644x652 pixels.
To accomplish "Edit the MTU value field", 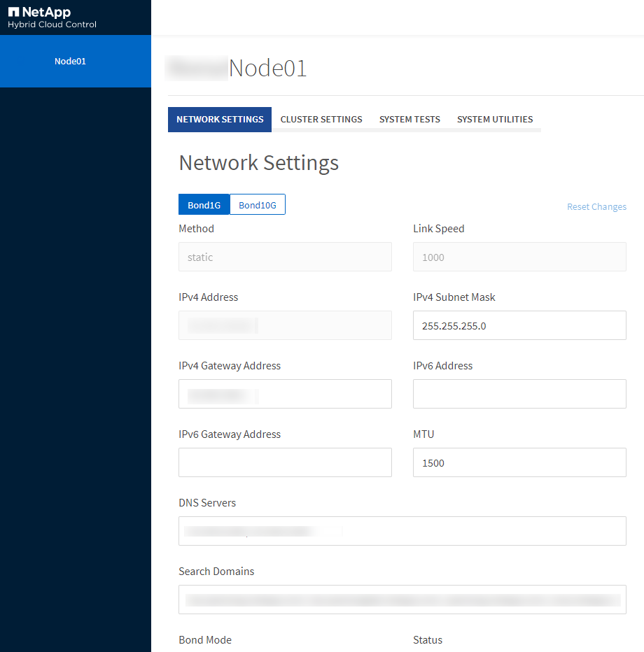I will [x=519, y=462].
